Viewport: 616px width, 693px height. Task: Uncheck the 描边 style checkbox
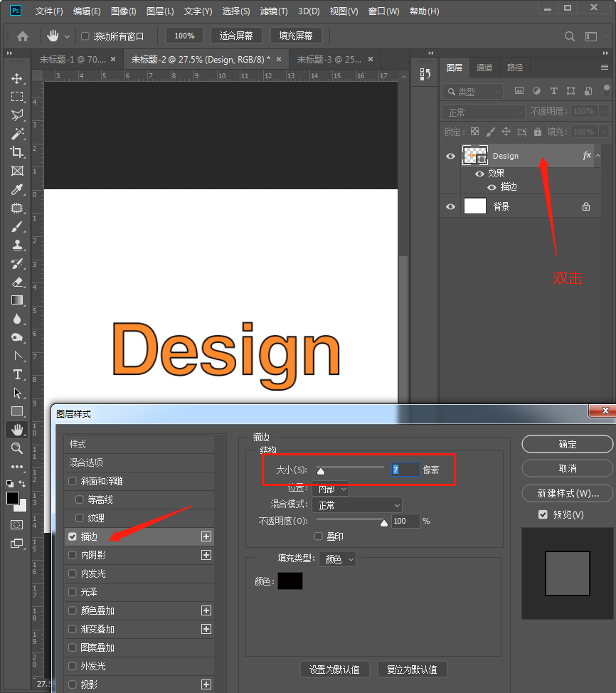[73, 536]
